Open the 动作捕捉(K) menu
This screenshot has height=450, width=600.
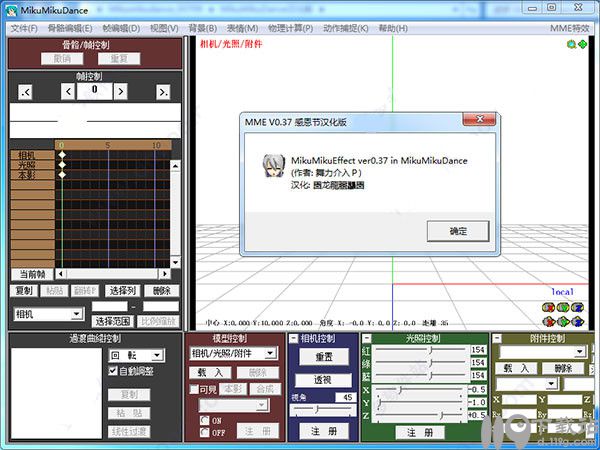(346, 28)
